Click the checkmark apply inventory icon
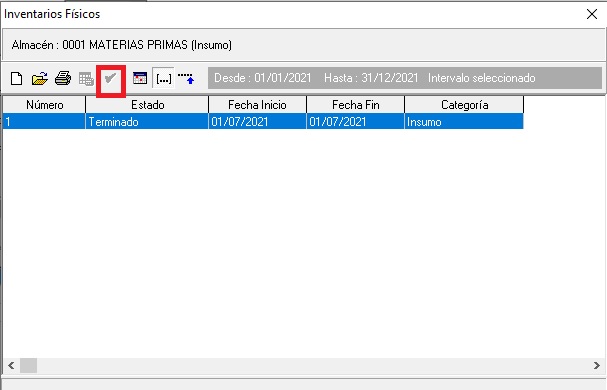This screenshot has height=390, width=607. coord(111,79)
